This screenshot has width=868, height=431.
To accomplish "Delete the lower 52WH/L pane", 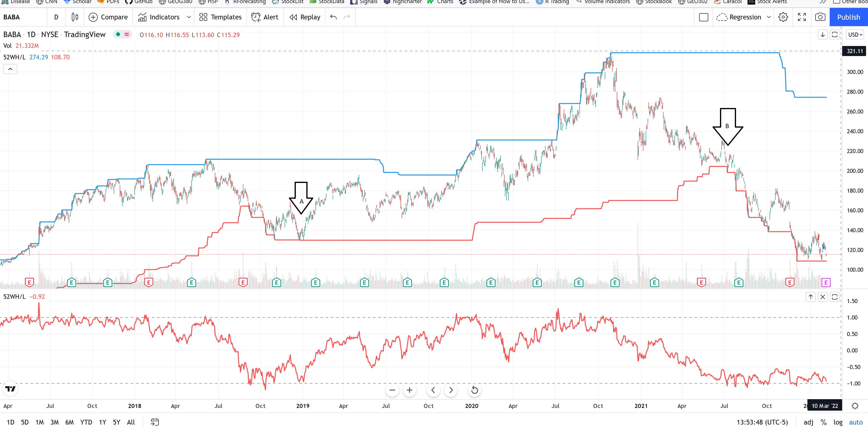I will [x=822, y=296].
